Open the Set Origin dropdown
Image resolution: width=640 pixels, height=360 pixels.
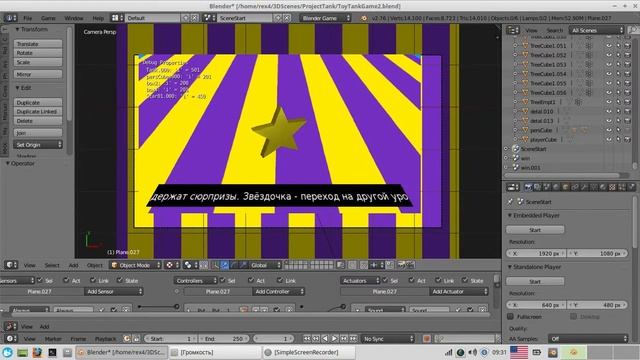[x=38, y=144]
